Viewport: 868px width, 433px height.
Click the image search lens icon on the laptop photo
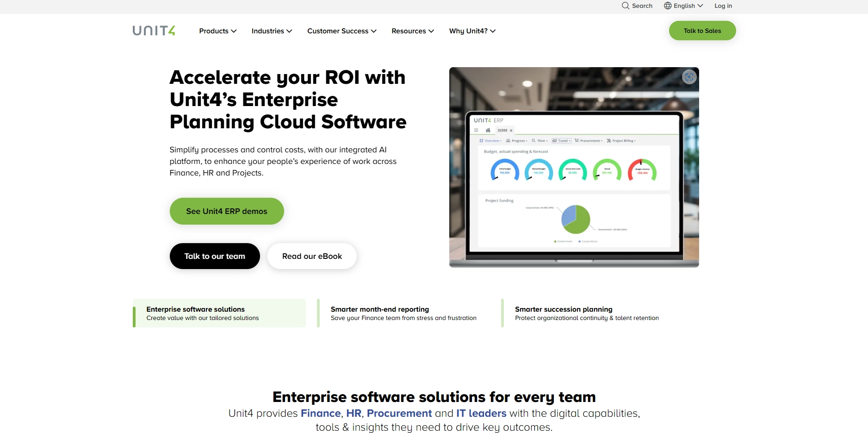click(x=689, y=77)
